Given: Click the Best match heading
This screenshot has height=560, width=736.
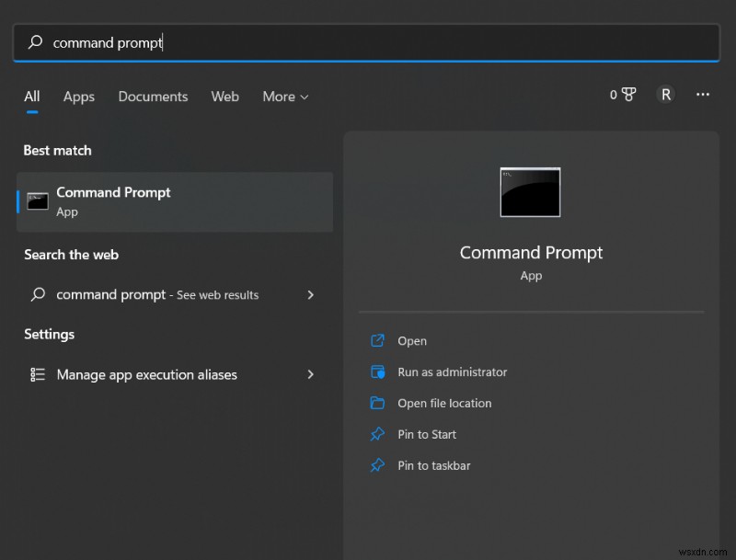Looking at the screenshot, I should [x=57, y=150].
